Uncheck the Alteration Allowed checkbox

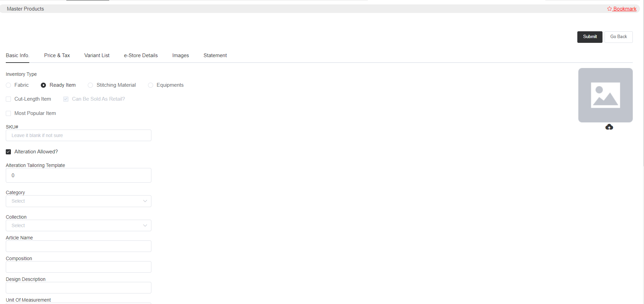click(x=9, y=152)
